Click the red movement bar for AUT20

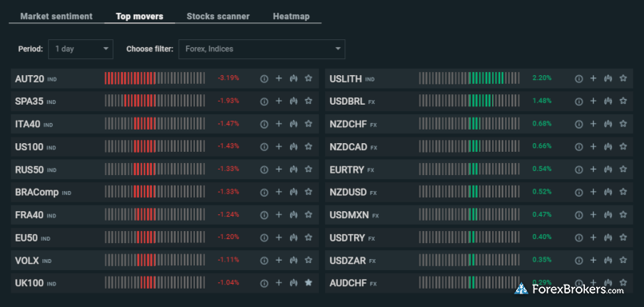click(x=130, y=78)
